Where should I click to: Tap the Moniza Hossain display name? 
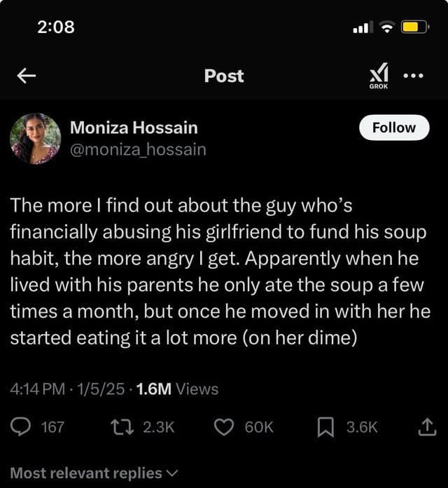134,127
